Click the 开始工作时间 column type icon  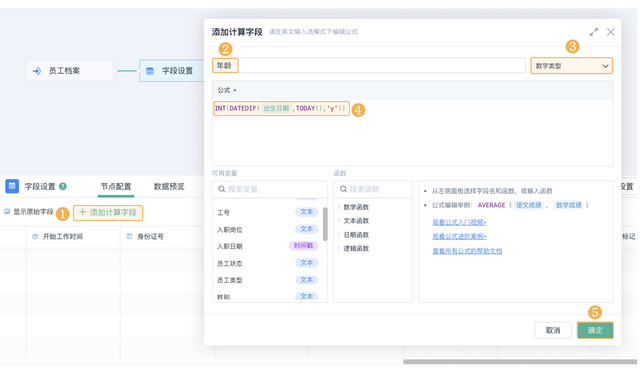pyautogui.click(x=36, y=237)
